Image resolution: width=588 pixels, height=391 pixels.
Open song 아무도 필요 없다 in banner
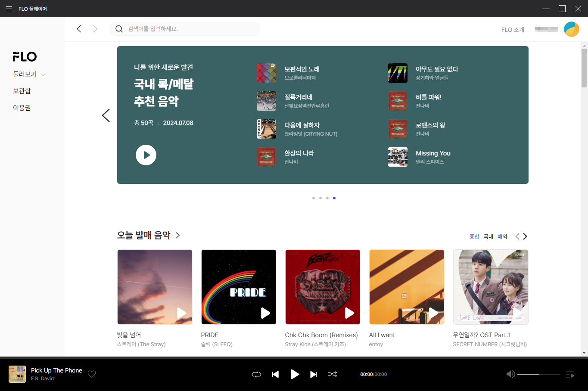coord(437,69)
